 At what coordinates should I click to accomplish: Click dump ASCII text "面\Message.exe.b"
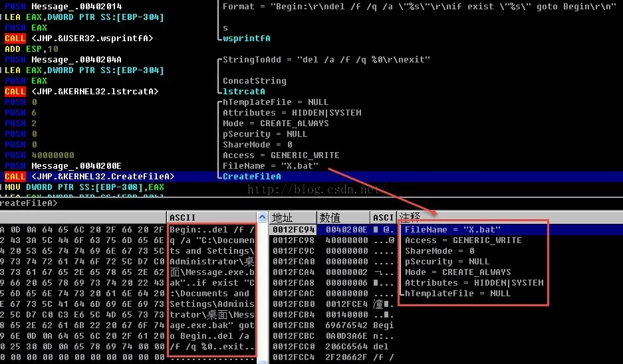pos(212,272)
